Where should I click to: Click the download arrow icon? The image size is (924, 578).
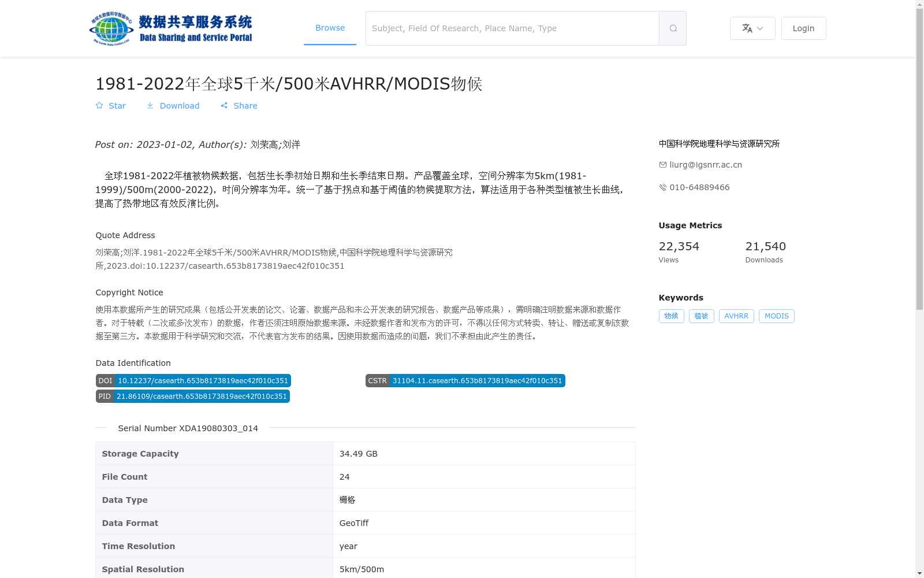click(150, 106)
